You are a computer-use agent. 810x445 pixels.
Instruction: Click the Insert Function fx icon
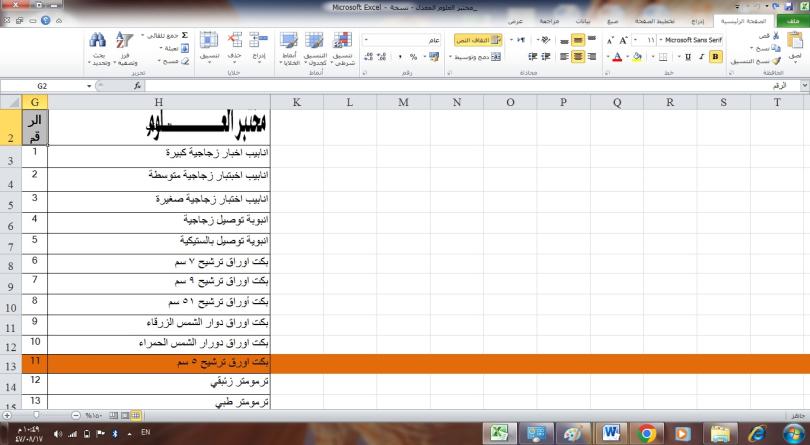coord(137,87)
